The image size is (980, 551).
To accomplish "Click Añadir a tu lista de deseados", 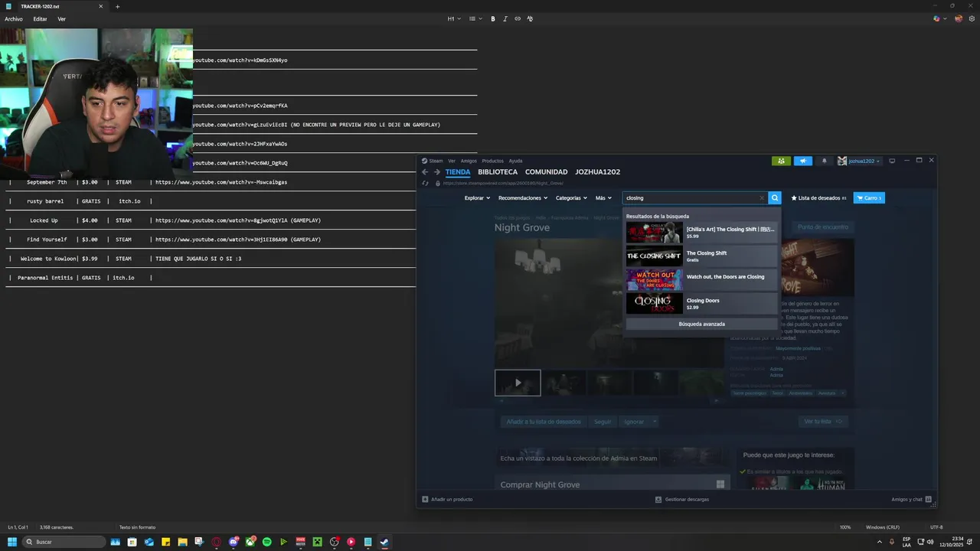I will 544,422.
